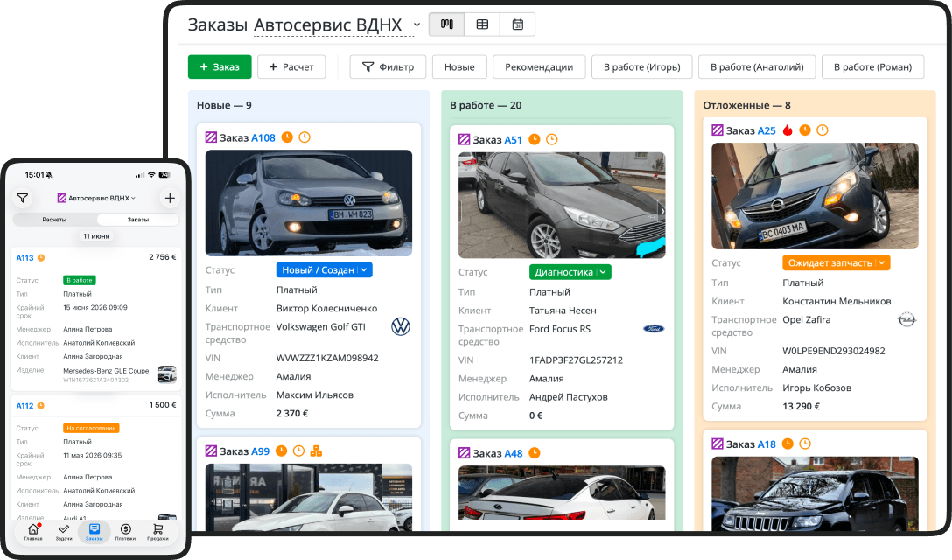Click the outlined clock icon on order A25
Viewport: 952px width, 560px height.
(x=822, y=129)
